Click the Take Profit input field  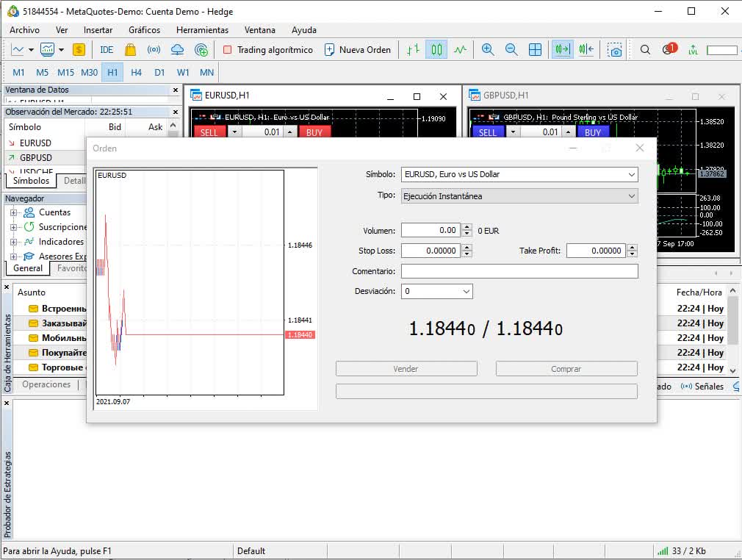coord(596,251)
